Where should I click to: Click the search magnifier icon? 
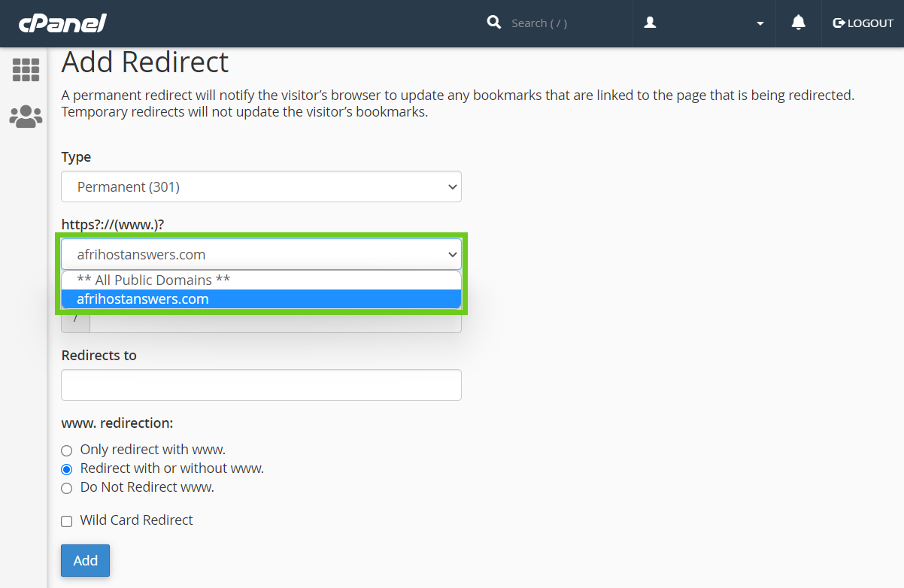(x=494, y=23)
